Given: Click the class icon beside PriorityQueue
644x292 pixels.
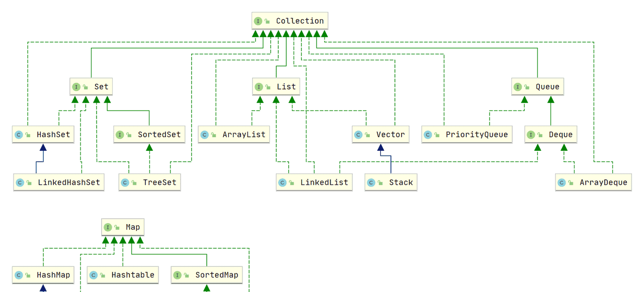Looking at the screenshot, I should (x=428, y=135).
